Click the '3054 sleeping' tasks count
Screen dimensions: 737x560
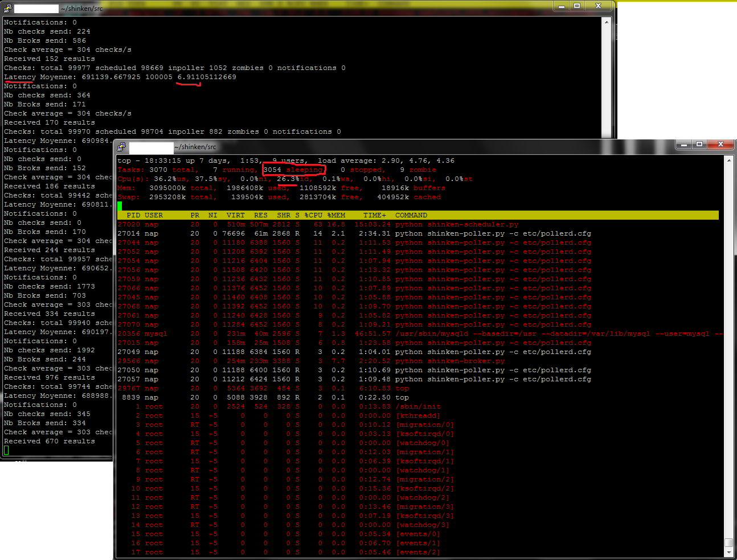point(293,170)
